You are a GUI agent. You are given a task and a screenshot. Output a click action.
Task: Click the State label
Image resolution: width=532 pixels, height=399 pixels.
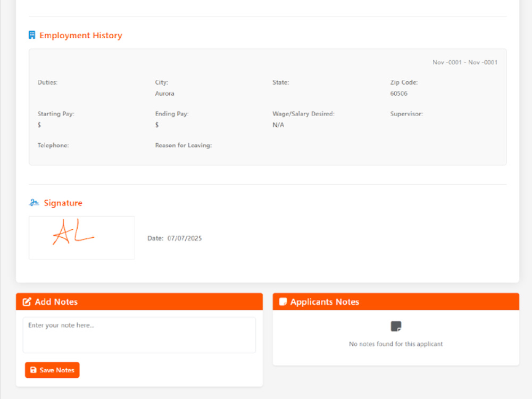pyautogui.click(x=280, y=82)
